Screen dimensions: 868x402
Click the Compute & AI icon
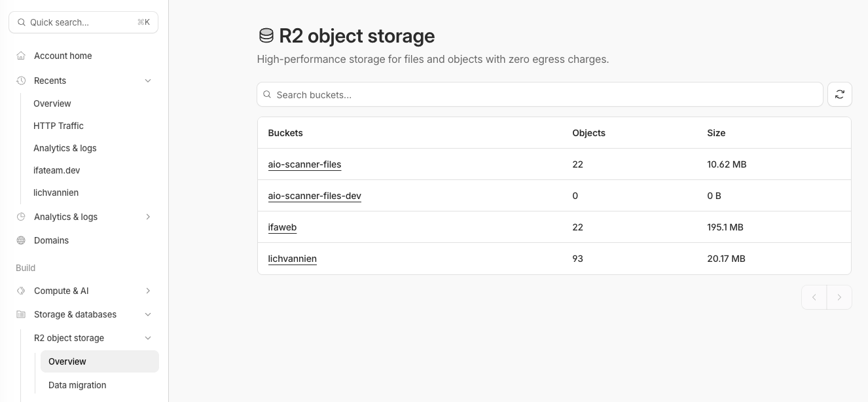point(20,291)
